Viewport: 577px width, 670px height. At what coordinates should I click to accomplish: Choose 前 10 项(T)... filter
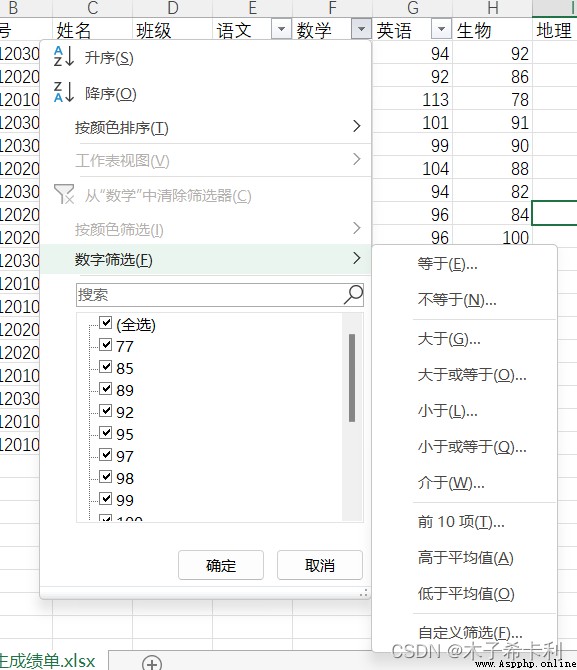[461, 521]
